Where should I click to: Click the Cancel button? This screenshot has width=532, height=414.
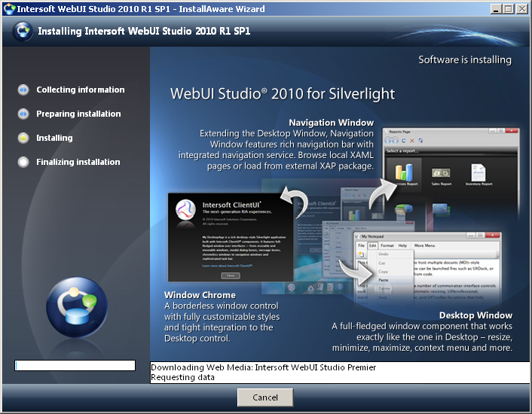(265, 397)
